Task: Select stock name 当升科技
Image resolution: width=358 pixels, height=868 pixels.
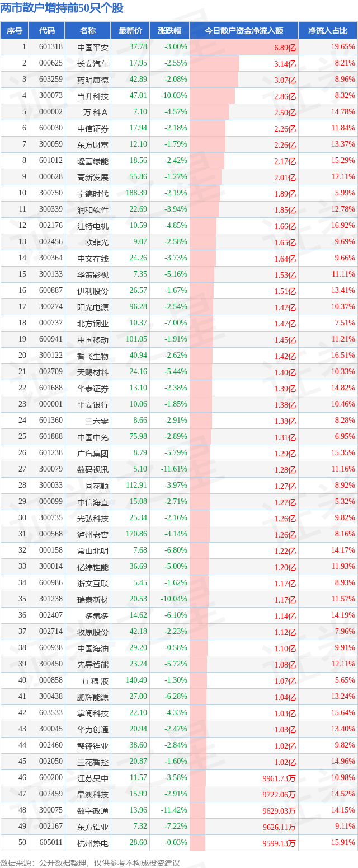Action: click(x=93, y=96)
